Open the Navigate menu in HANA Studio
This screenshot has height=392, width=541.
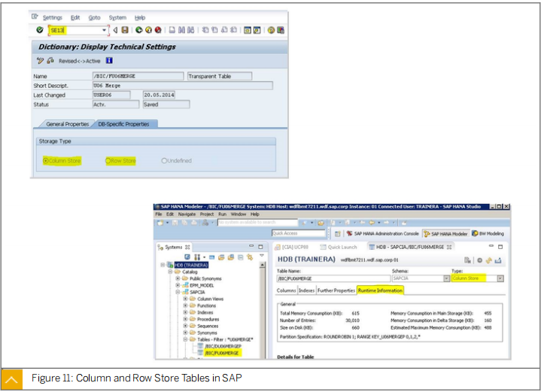coord(187,214)
